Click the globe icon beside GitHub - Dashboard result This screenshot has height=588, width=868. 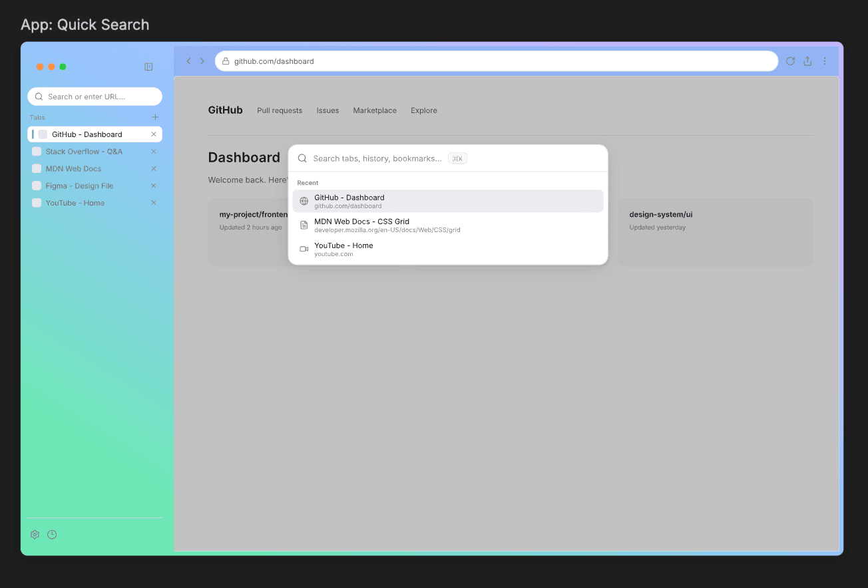click(304, 200)
